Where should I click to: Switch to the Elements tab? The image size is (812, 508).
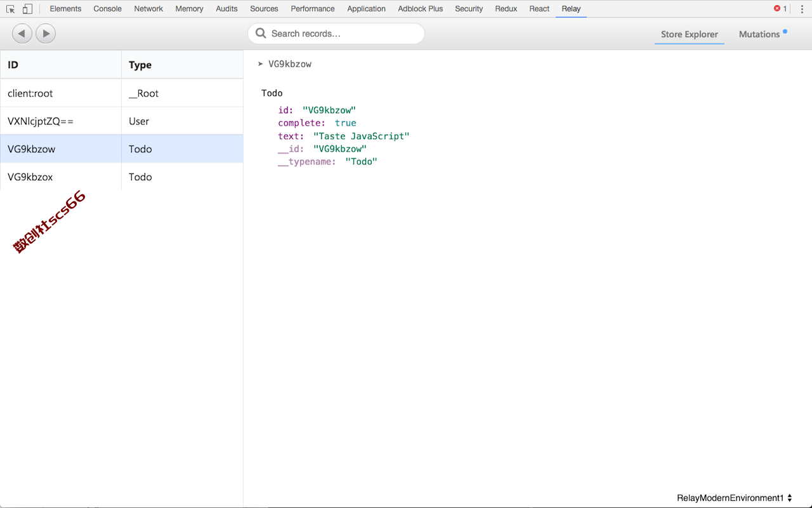click(65, 9)
